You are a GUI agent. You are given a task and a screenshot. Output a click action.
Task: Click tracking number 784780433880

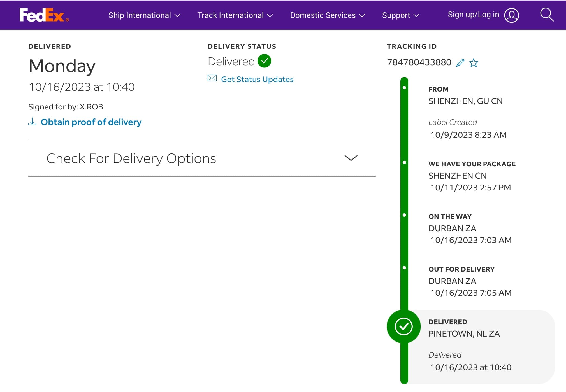(x=419, y=62)
